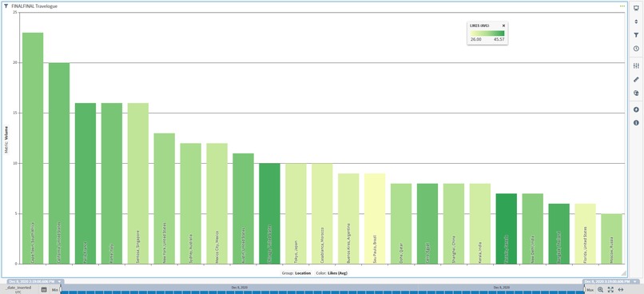The width and height of the screenshot is (644, 294).
Task: Select the Cape Town, South Africa bar
Action: (33, 149)
